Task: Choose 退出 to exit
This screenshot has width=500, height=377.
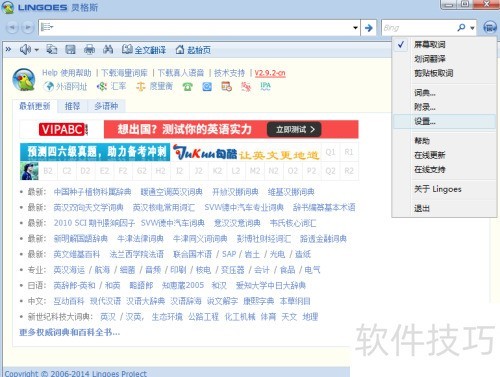Action: point(444,208)
